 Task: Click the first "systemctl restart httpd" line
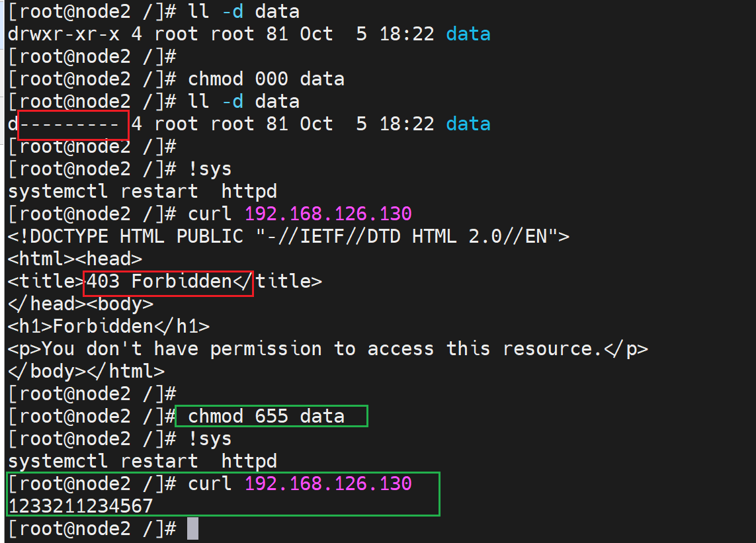[x=142, y=192]
